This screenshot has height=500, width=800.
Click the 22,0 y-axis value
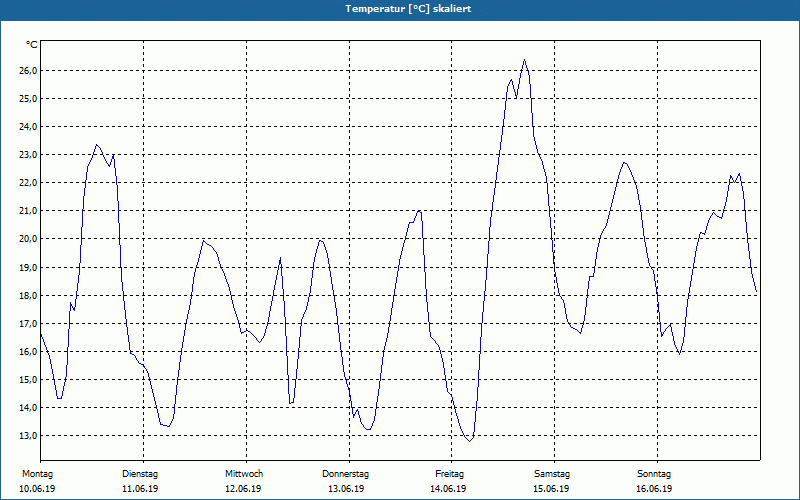point(29,183)
